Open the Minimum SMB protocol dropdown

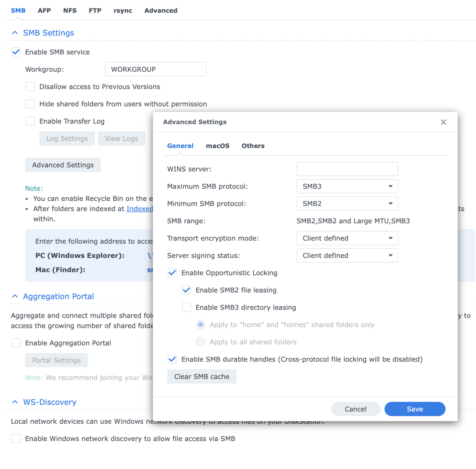coord(390,203)
